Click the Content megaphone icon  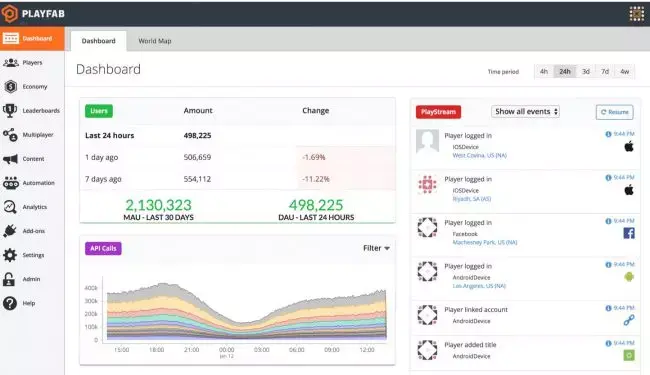point(10,159)
